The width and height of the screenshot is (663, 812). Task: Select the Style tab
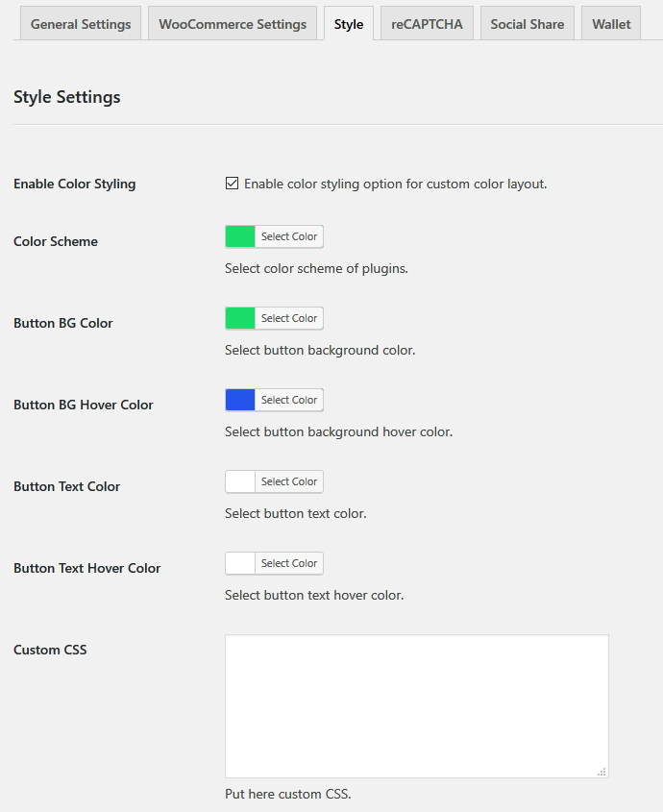[x=348, y=23]
